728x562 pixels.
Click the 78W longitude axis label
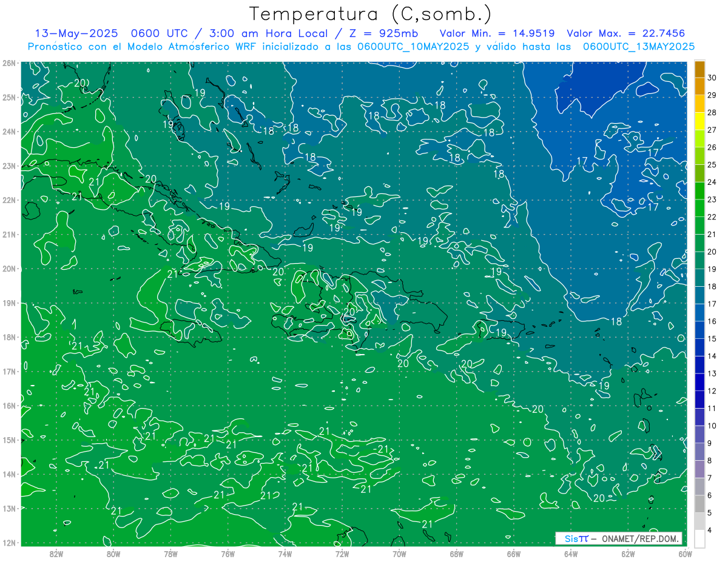click(170, 554)
